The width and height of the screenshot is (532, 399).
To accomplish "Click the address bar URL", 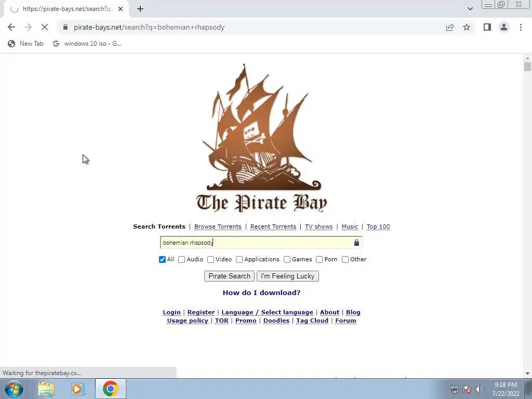I will click(149, 27).
